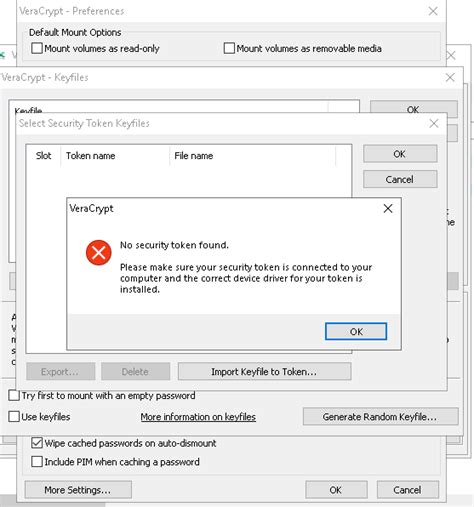Open More information on keyfiles link
This screenshot has height=507, width=474.
[198, 417]
